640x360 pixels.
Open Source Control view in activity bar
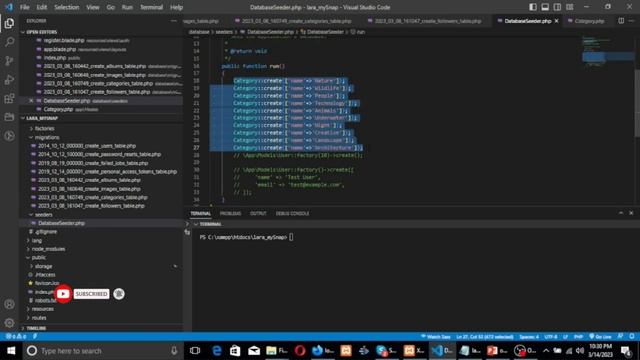click(9, 61)
